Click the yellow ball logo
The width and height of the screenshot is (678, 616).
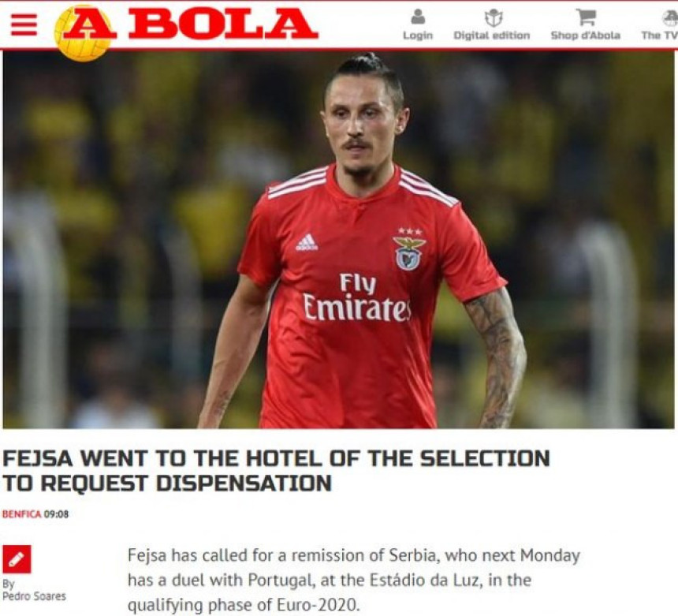coord(82,34)
